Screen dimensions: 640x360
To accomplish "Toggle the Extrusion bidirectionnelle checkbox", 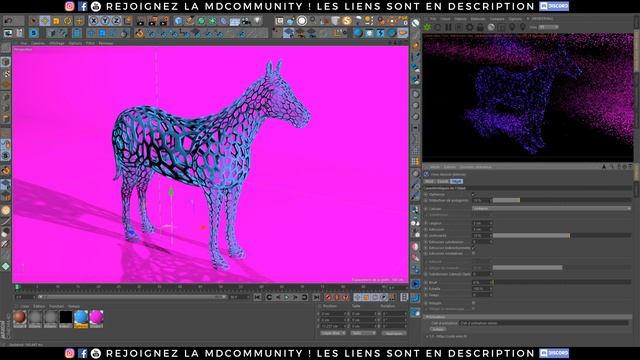I will 474,248.
